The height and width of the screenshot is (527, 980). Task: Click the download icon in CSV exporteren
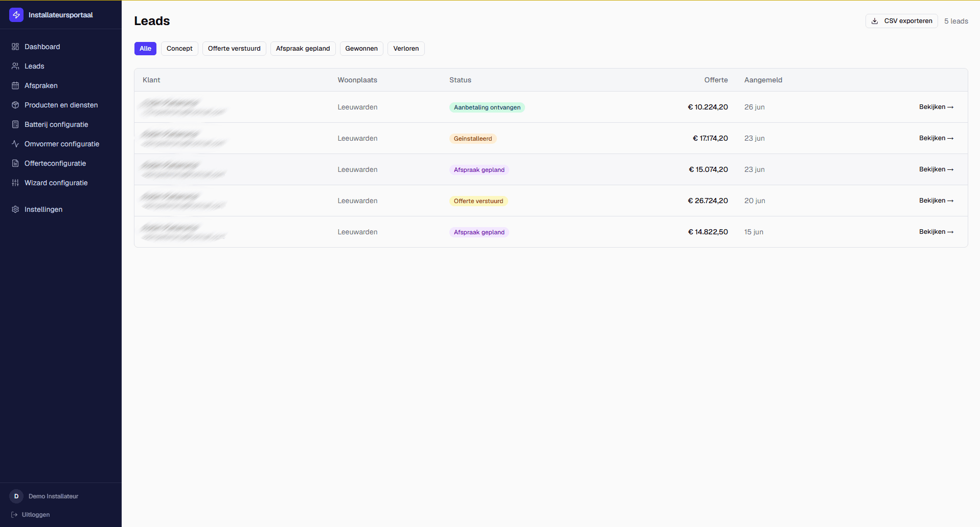click(875, 21)
